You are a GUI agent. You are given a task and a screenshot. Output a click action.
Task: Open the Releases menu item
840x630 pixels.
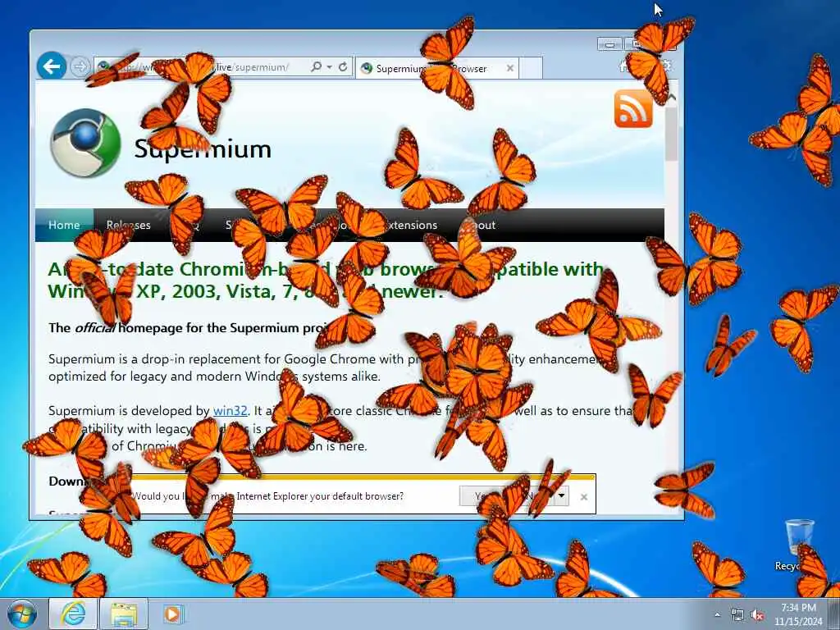(x=128, y=225)
